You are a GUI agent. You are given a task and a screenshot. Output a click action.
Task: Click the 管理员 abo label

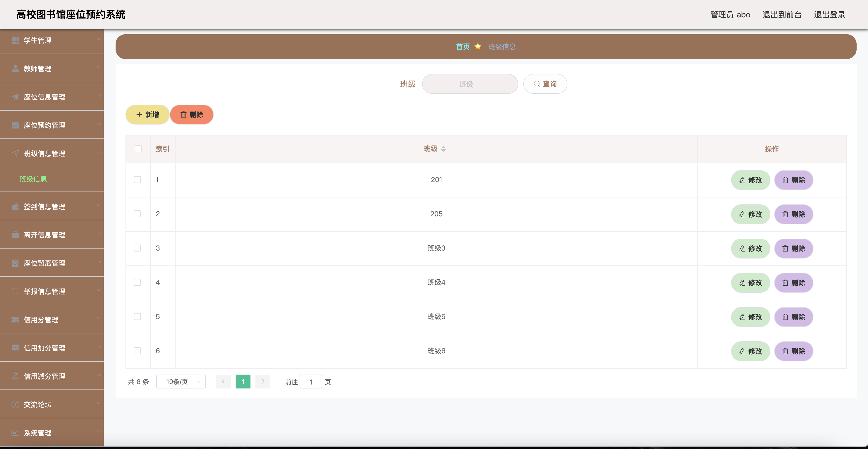730,15
